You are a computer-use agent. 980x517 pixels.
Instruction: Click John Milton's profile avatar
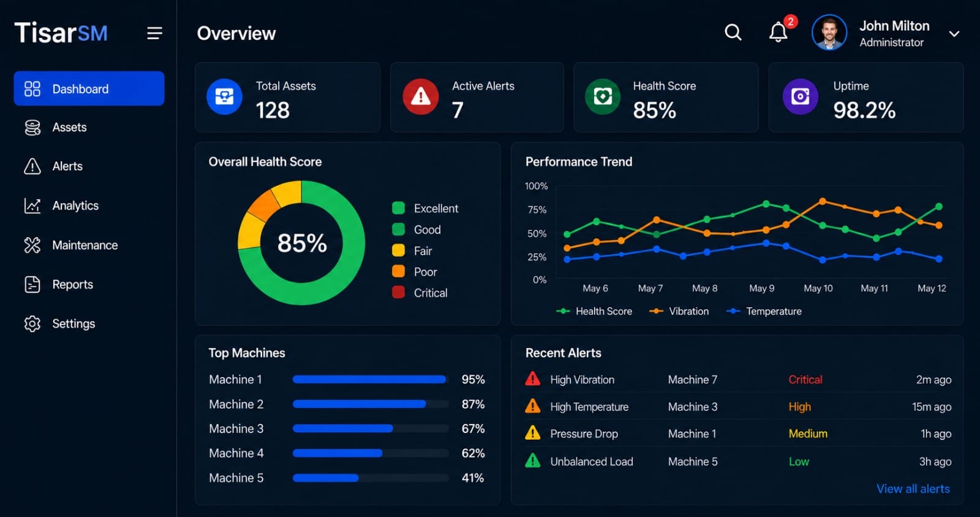(829, 32)
